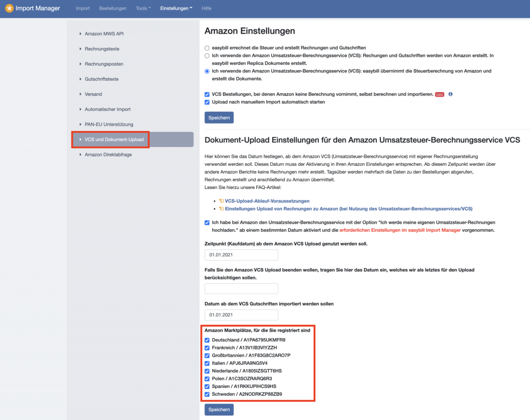Uncheck Schweden marketplace checkbox
The width and height of the screenshot is (530, 420).
[x=207, y=394]
